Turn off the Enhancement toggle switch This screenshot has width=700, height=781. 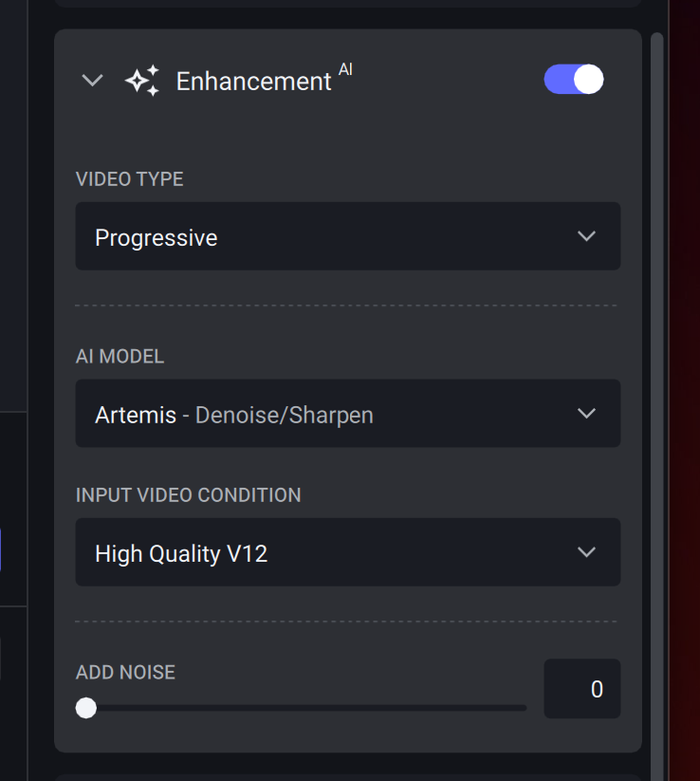tap(574, 80)
